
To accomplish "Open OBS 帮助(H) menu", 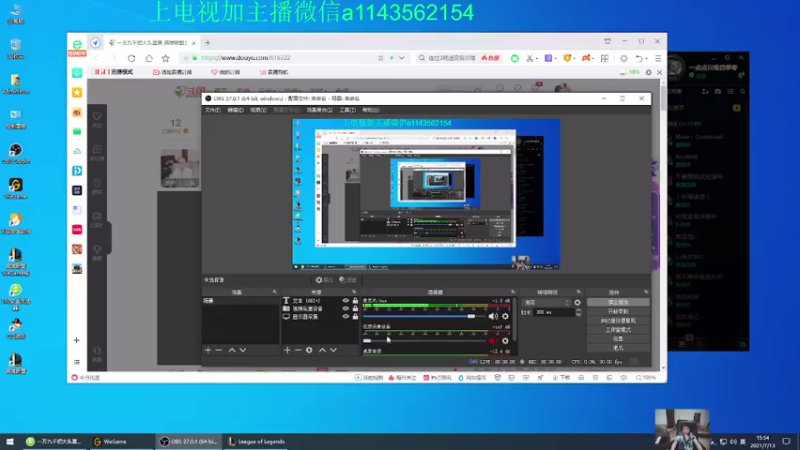I will click(x=370, y=110).
